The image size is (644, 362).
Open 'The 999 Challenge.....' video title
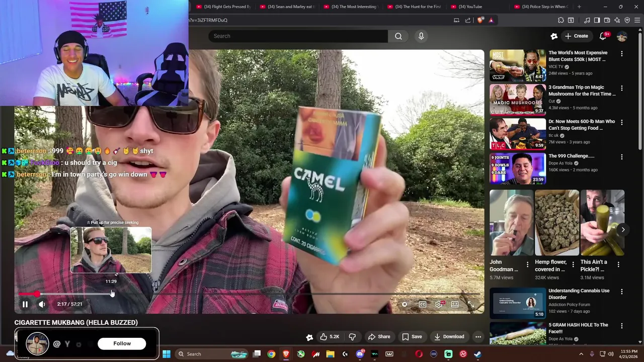pos(572,156)
